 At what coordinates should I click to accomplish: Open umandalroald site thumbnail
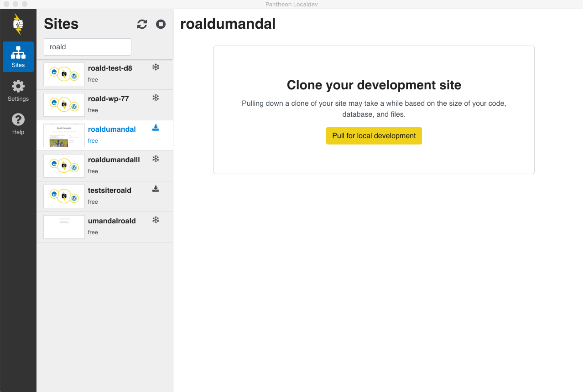[x=64, y=227]
